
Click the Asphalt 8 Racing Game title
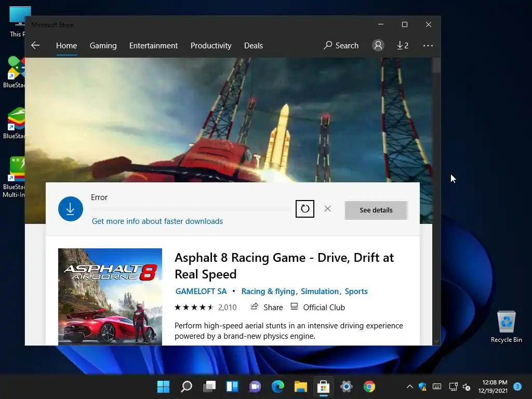pos(284,265)
